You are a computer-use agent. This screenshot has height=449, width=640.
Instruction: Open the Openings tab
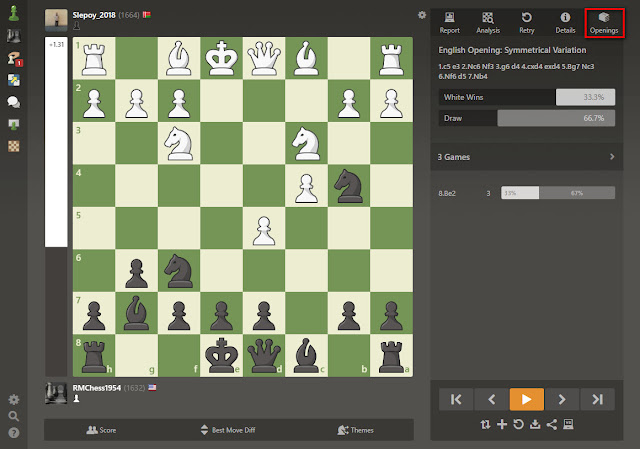coord(604,23)
